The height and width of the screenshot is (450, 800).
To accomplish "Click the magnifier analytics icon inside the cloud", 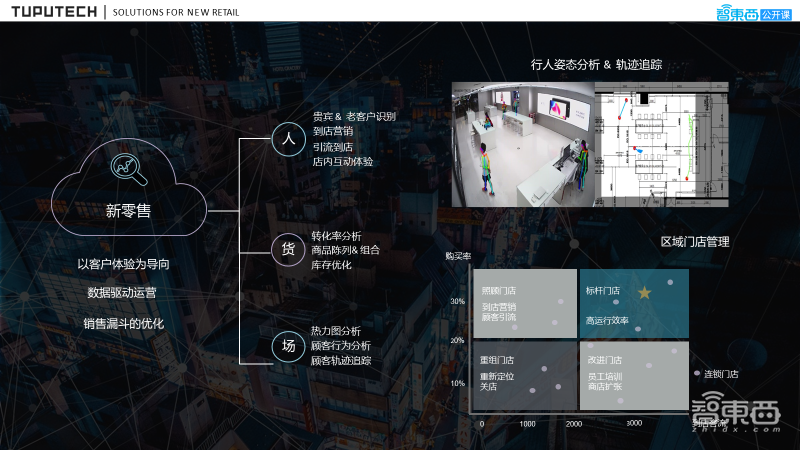I will point(128,169).
